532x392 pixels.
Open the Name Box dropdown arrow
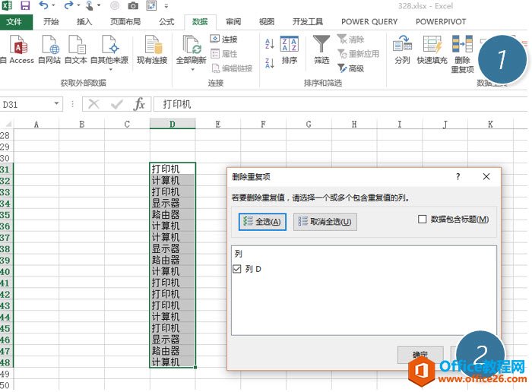coord(57,104)
